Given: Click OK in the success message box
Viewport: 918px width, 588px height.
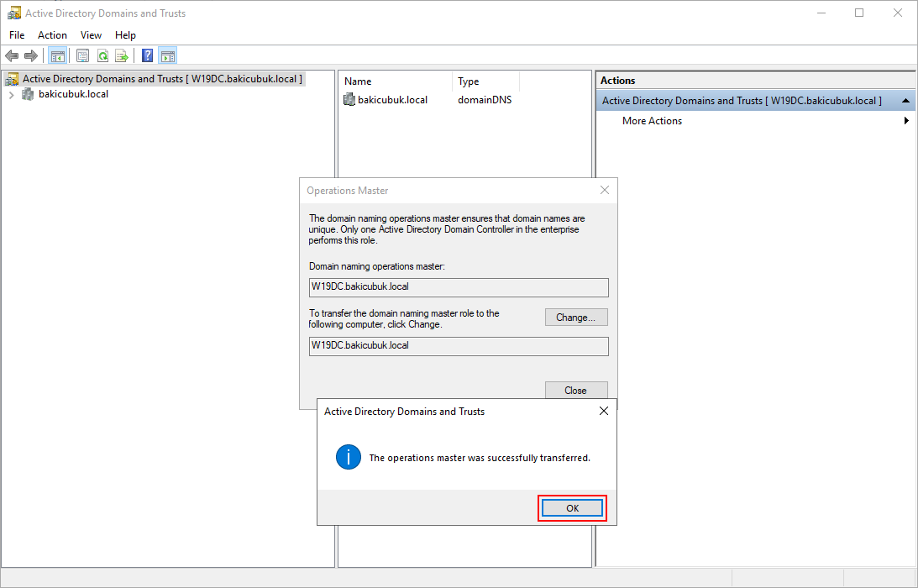Looking at the screenshot, I should [x=572, y=507].
